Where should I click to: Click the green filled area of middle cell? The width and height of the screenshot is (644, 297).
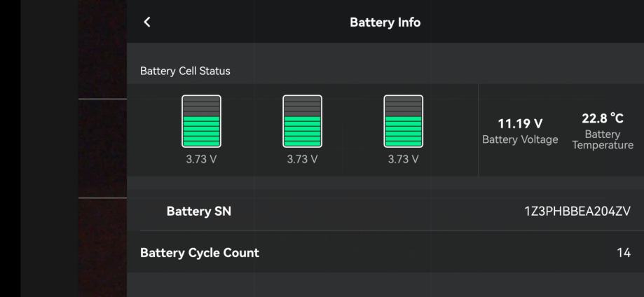pyautogui.click(x=302, y=130)
